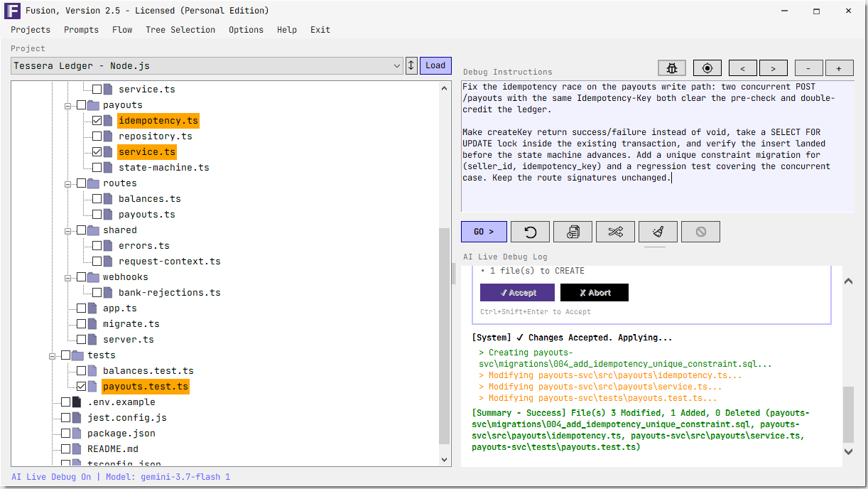Click the previous < navigation button
This screenshot has height=489, width=868.
[x=743, y=68]
